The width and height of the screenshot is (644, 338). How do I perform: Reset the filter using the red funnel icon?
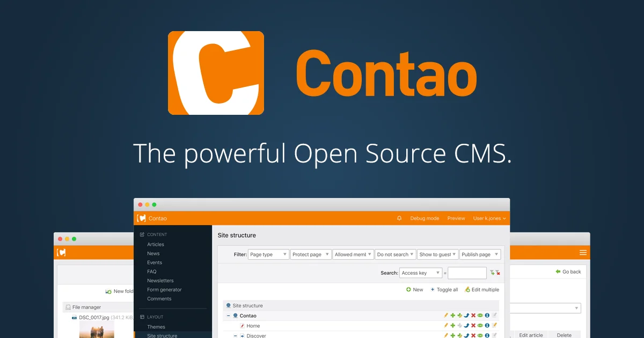coord(497,273)
